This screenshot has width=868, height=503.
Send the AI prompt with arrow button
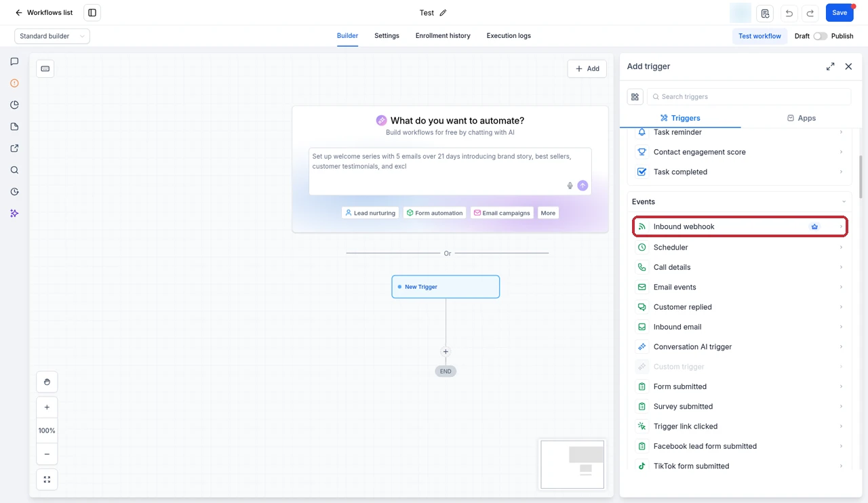click(x=583, y=186)
